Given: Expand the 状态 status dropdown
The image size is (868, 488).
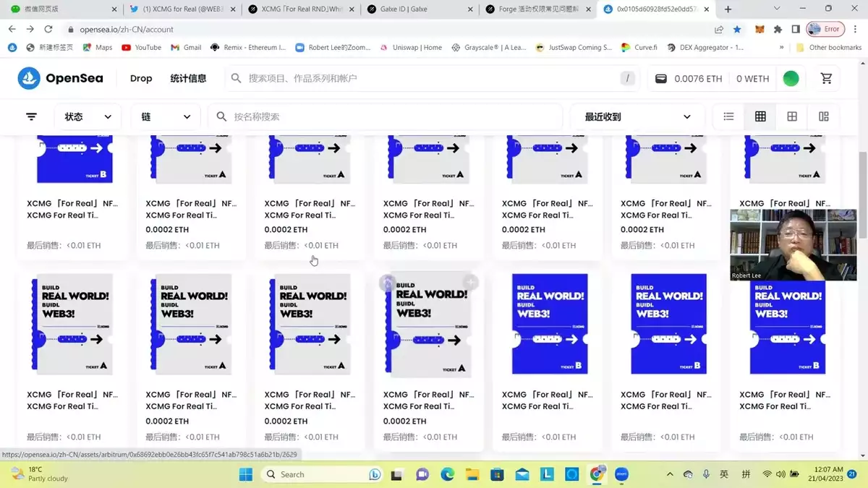Looking at the screenshot, I should pos(88,116).
